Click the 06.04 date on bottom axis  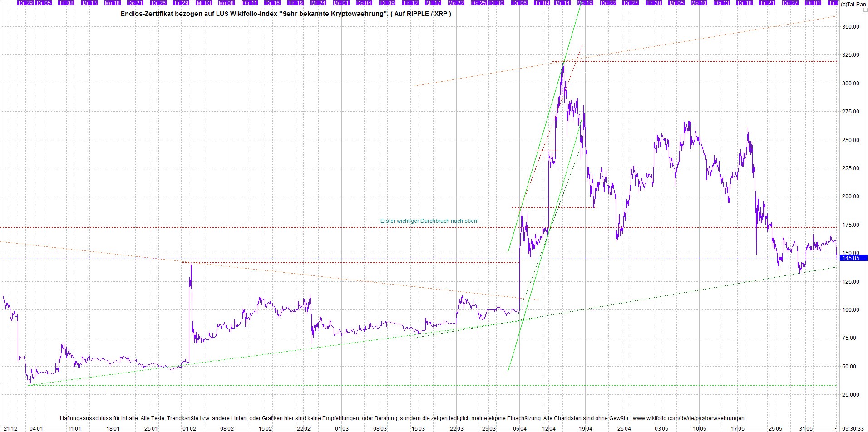point(520,428)
